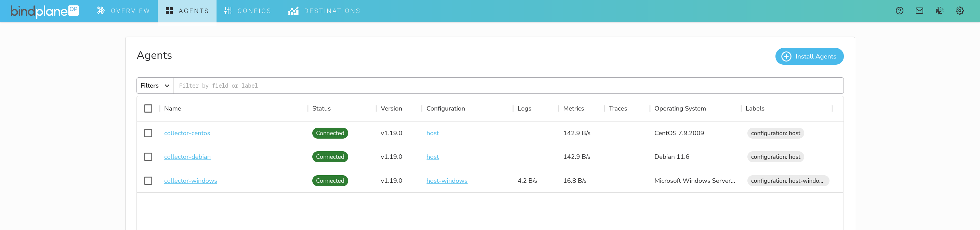This screenshot has width=980, height=230.
Task: Click the Operating System column header
Action: [x=680, y=108]
